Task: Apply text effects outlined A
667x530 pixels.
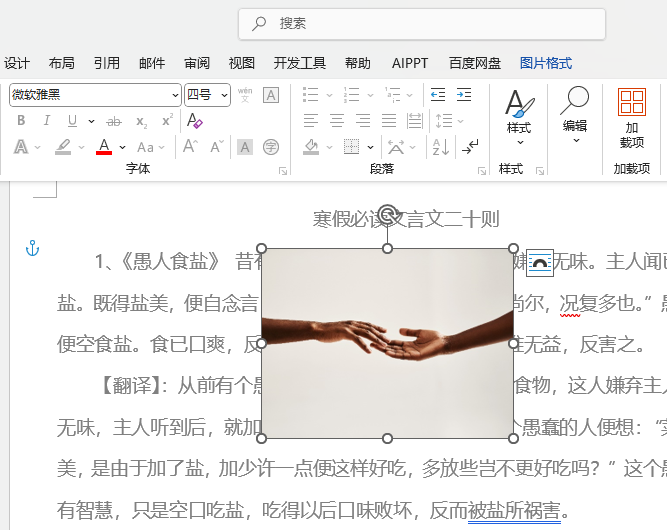Action: pos(21,147)
